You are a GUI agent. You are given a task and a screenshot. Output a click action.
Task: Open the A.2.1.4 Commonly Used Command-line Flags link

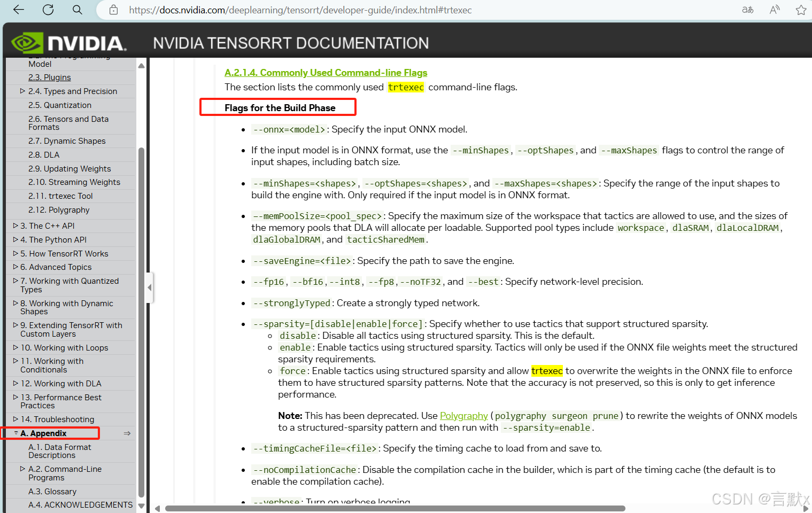pyautogui.click(x=326, y=73)
